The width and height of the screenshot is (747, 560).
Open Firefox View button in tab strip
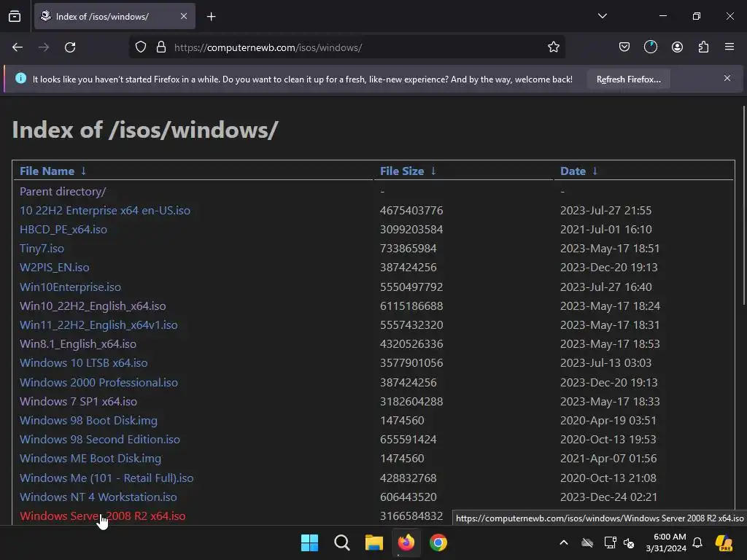(15, 16)
